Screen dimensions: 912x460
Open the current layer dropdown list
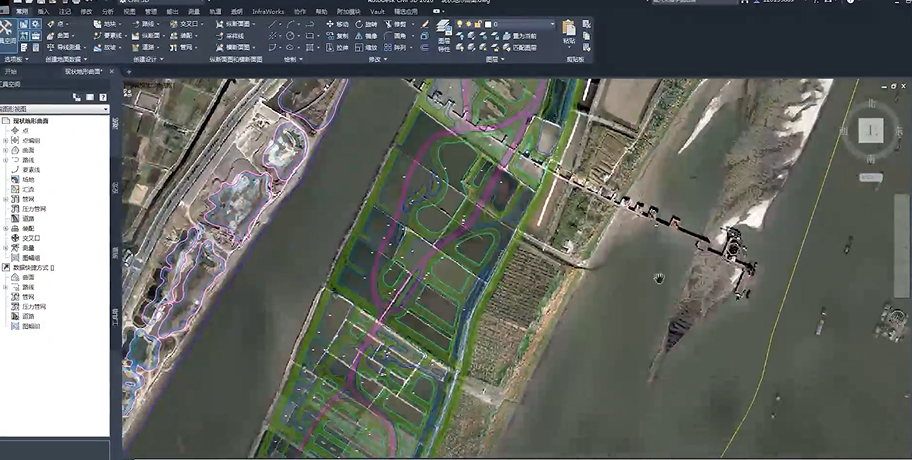coord(552,24)
